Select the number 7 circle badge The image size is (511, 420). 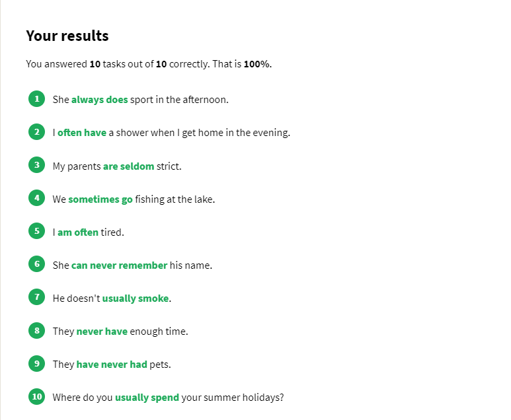37,297
